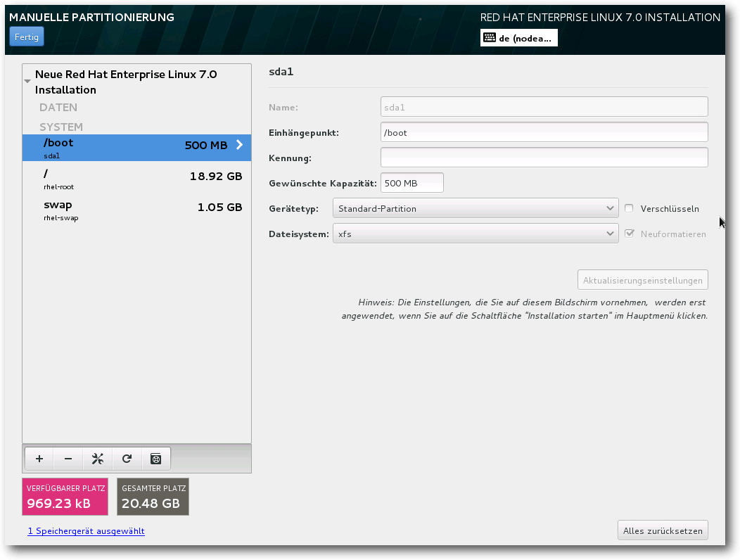Reload storage configuration from disk icon

click(x=127, y=459)
